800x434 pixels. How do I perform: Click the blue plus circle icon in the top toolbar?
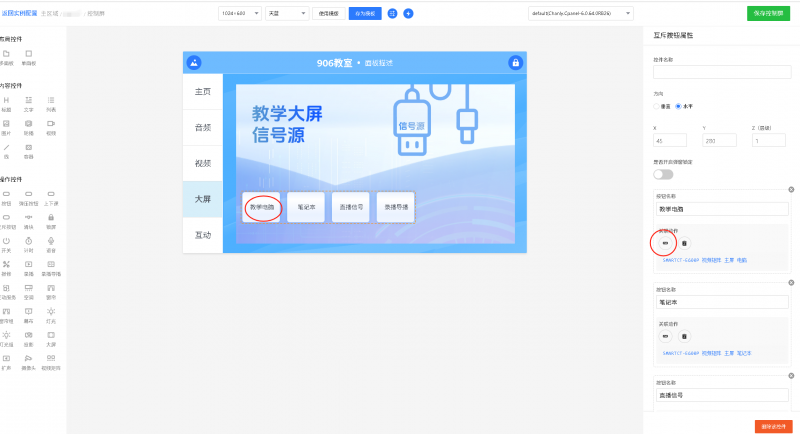click(x=408, y=14)
